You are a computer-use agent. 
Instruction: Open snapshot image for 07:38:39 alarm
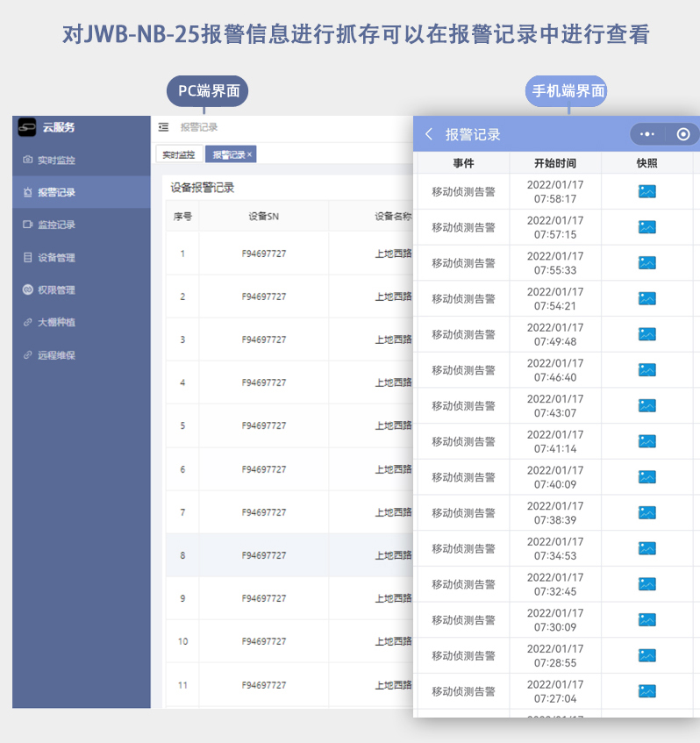(x=646, y=512)
